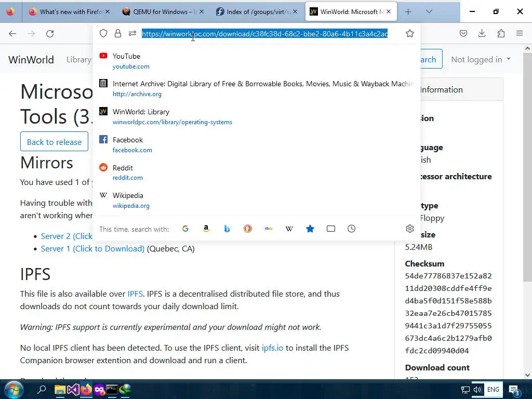Visit the ipfs.io link

point(272,348)
